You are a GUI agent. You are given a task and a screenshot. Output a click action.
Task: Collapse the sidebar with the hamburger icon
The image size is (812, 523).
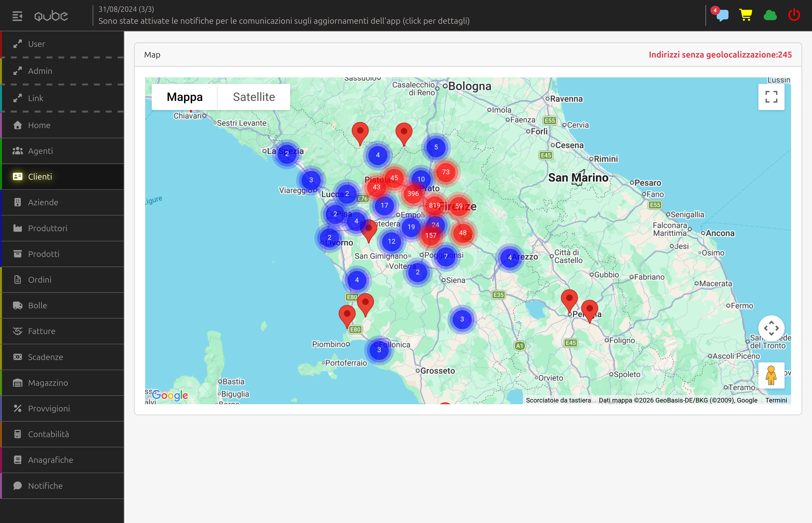click(17, 16)
